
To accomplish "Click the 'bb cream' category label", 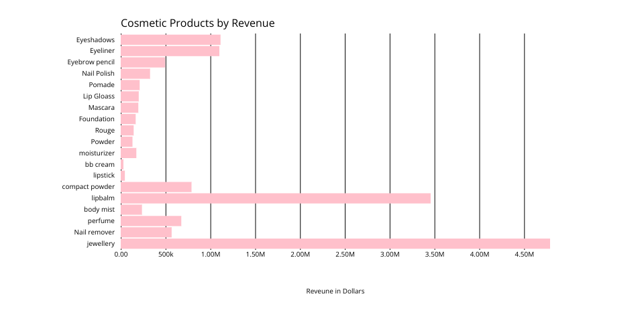I will tap(99, 164).
